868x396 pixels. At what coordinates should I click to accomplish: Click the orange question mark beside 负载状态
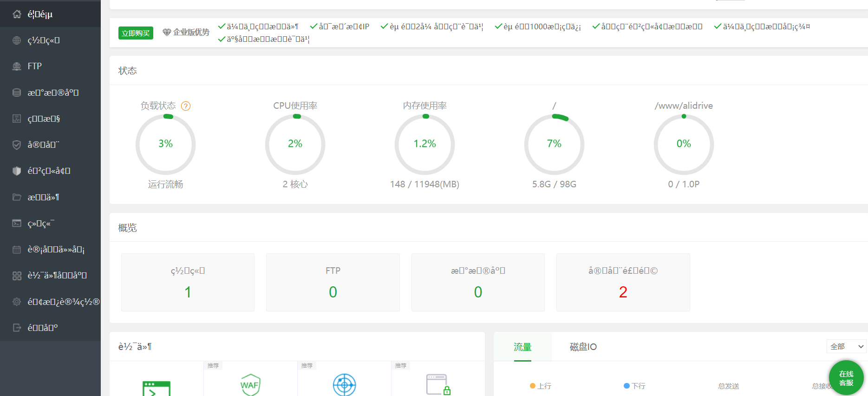click(x=186, y=106)
